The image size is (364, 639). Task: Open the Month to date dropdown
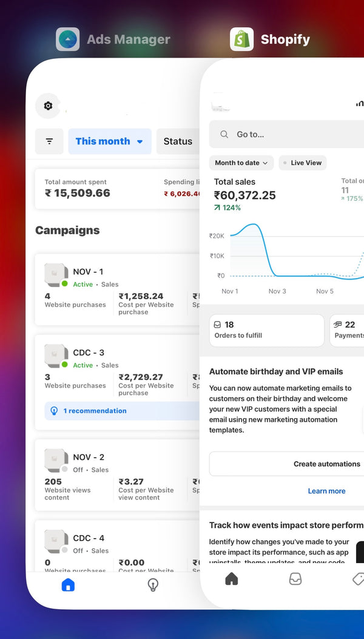(241, 163)
